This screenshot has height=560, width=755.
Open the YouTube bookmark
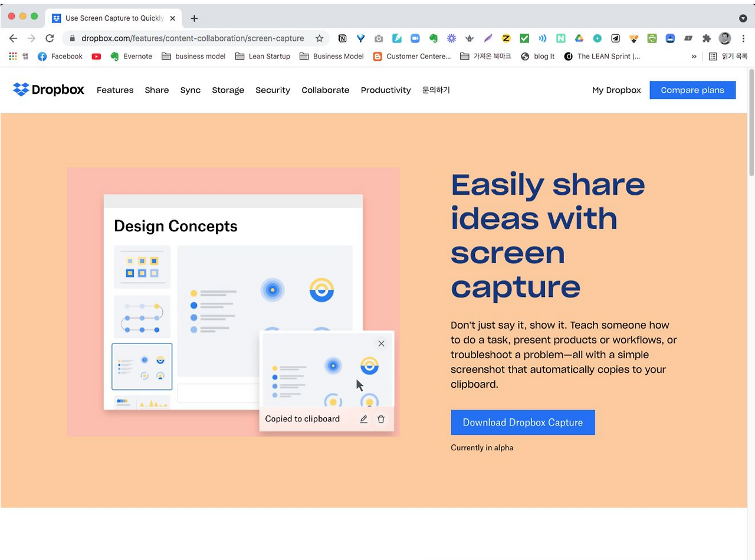[96, 57]
